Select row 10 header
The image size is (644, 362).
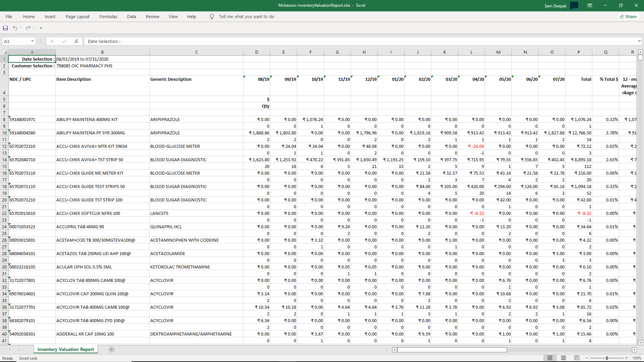4,133
